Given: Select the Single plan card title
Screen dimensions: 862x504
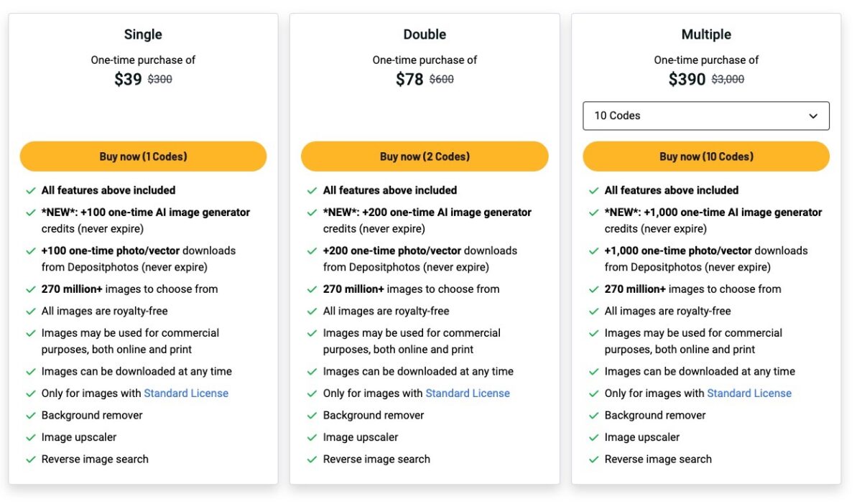Looking at the screenshot, I should (143, 34).
